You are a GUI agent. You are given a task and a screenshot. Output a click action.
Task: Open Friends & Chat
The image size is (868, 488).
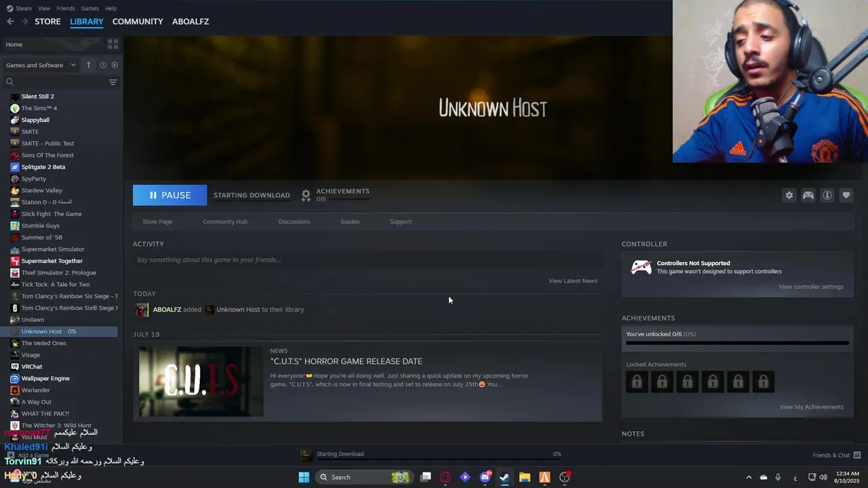pyautogui.click(x=837, y=455)
